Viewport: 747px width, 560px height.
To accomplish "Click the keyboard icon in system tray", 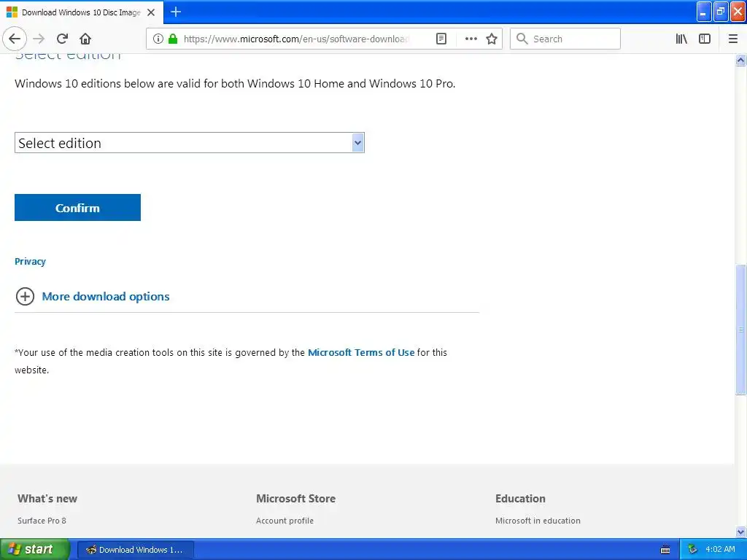I will click(665, 550).
